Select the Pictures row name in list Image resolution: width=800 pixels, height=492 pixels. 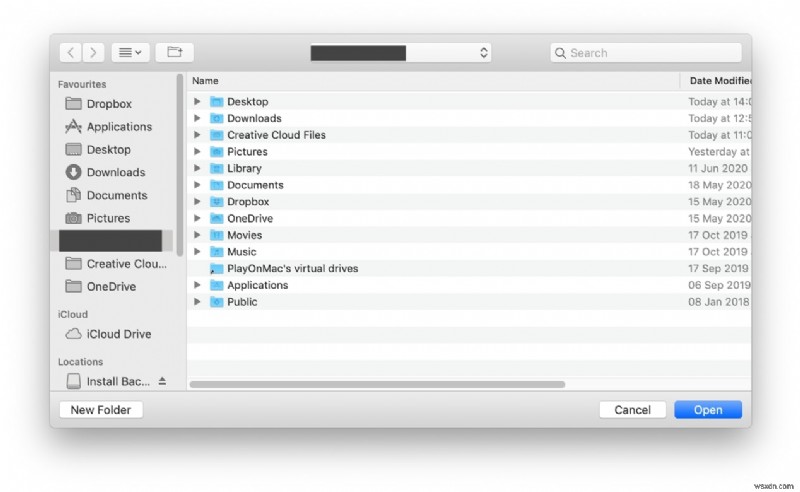click(x=247, y=152)
